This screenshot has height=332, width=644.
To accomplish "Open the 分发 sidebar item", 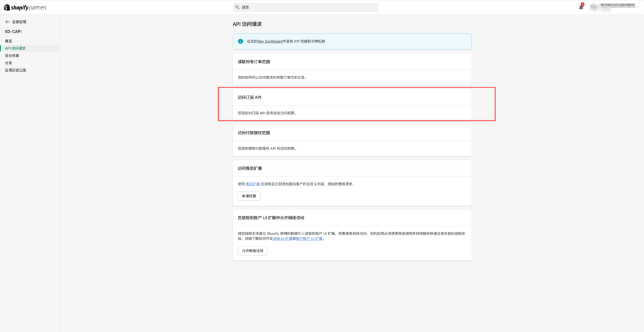I will 9,63.
